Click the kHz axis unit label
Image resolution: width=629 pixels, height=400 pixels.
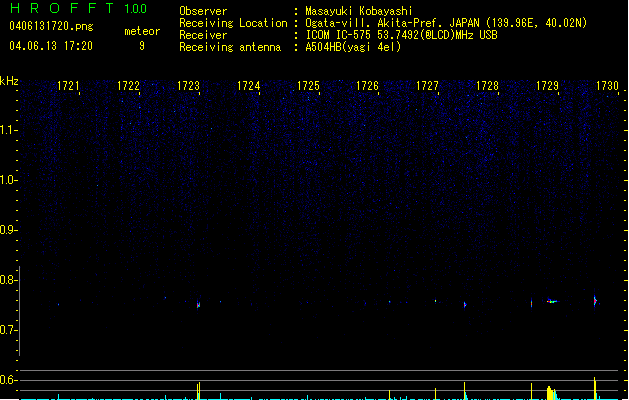[x=9, y=81]
